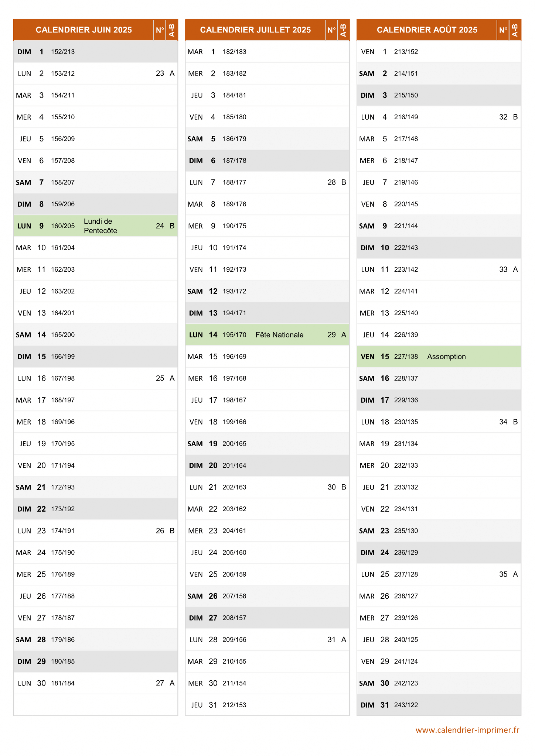Select Saturday August 2 row
This screenshot has width=535, height=756.
(439, 73)
